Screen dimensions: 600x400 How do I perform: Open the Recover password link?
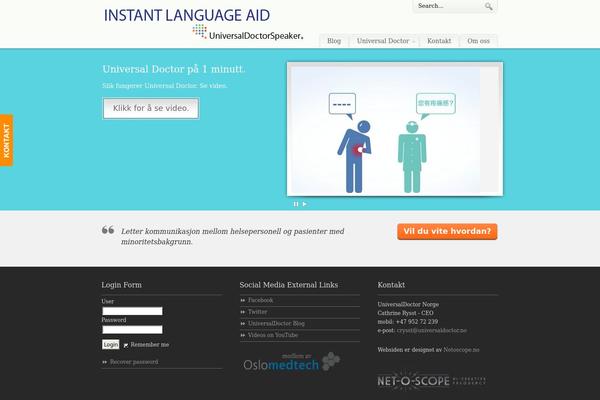(134, 362)
